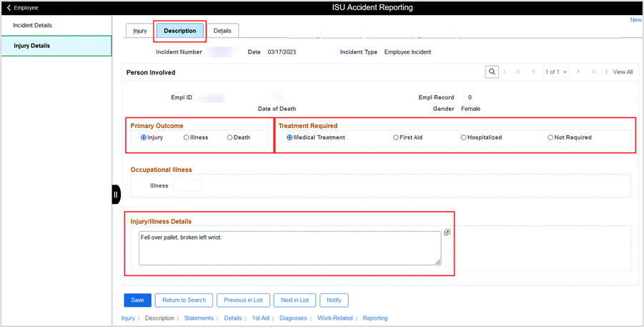
Task: Switch to the Injury tab
Action: 139,31
